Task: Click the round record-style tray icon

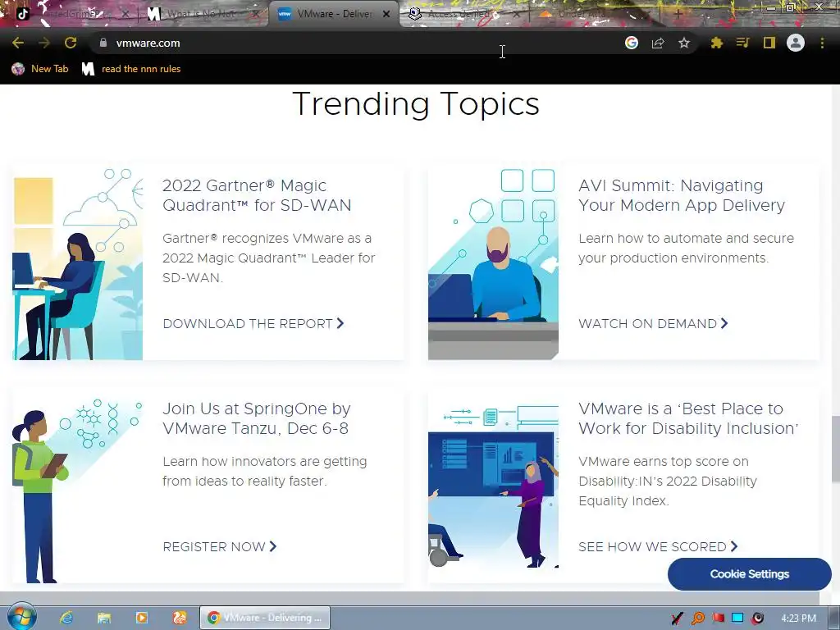Action: [x=757, y=619]
